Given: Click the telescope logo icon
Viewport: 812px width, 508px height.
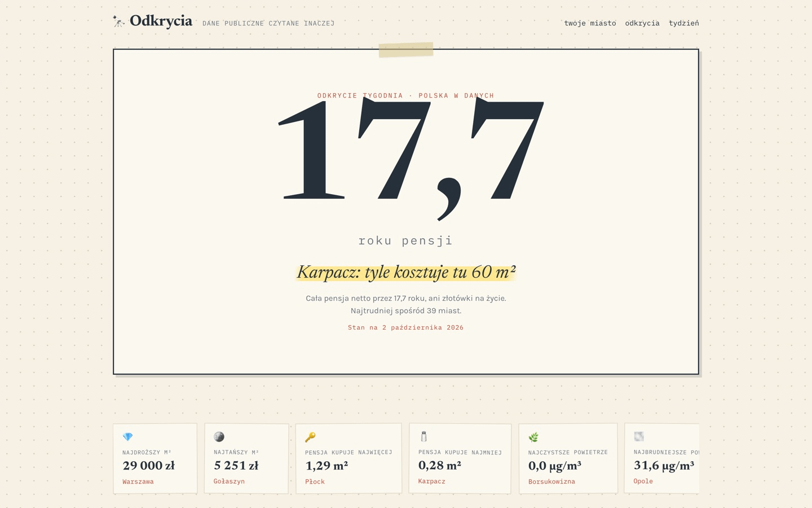Looking at the screenshot, I should [118, 21].
